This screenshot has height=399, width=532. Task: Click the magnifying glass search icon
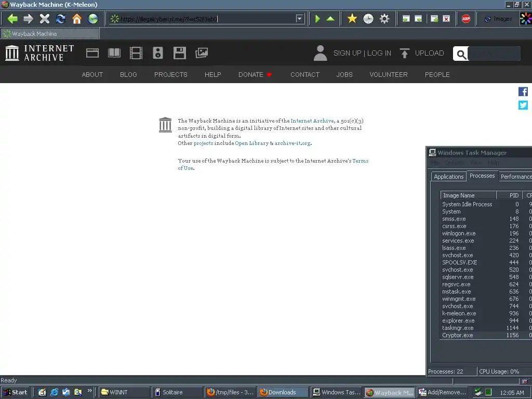(461, 54)
